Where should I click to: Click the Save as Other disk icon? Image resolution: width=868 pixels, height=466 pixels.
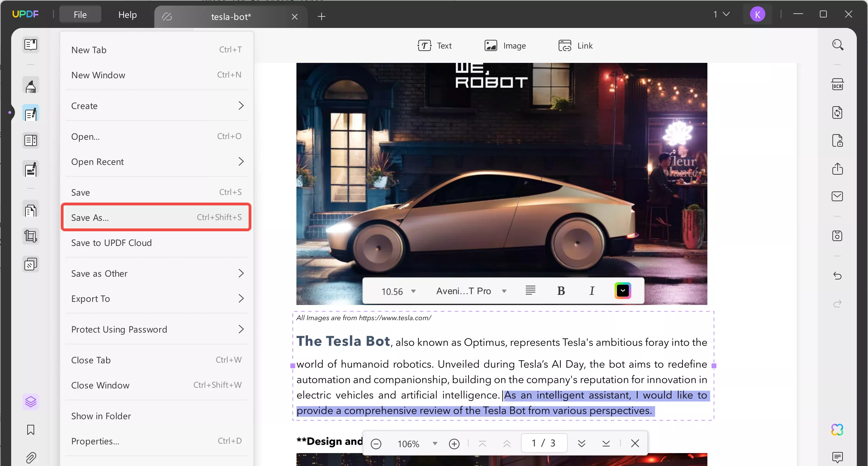(838, 236)
